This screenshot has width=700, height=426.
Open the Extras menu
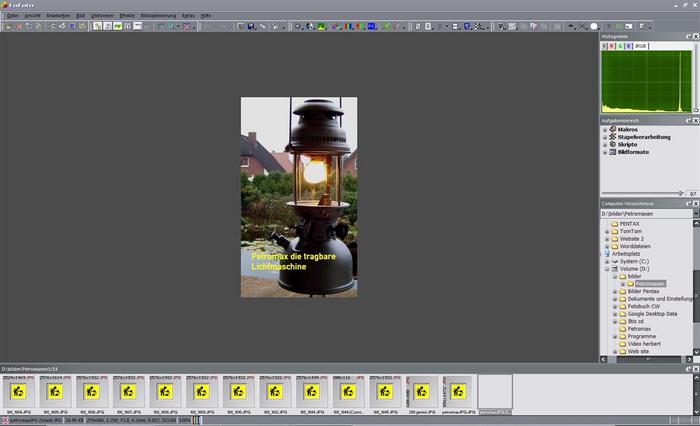(x=188, y=16)
